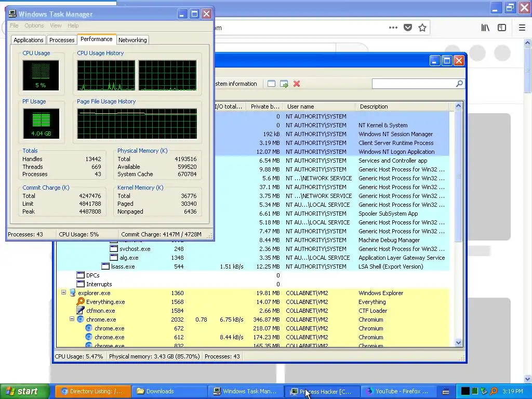The height and width of the screenshot is (399, 532).
Task: Click the on-screen keyboard icon in taskbar
Action: 446,392
